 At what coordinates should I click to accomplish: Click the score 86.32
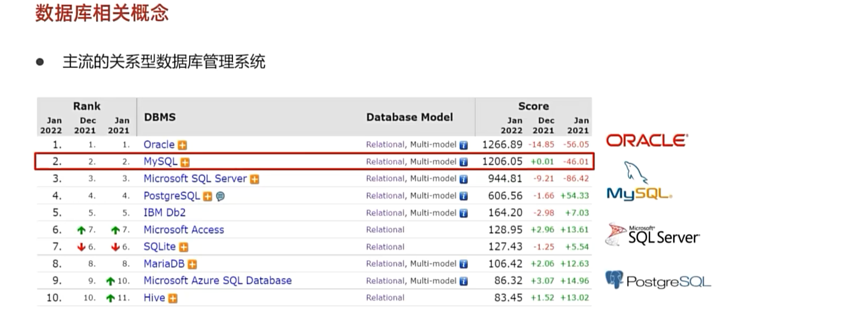click(508, 281)
